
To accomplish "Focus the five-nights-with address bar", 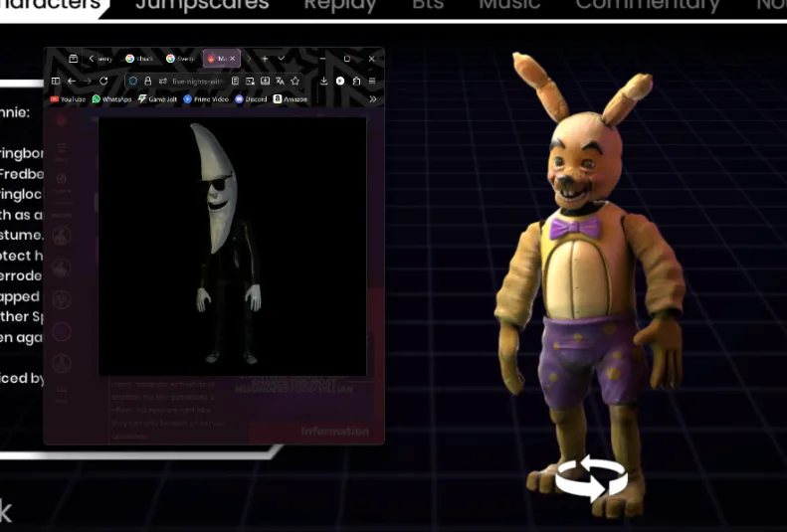I will point(198,82).
